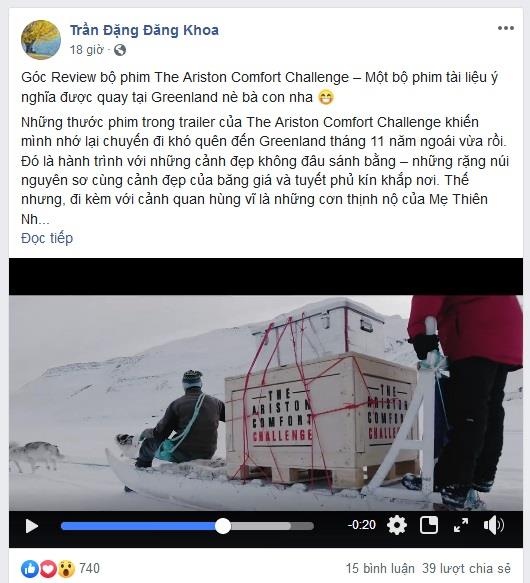
Task: Open video settings gear icon
Action: pyautogui.click(x=397, y=525)
